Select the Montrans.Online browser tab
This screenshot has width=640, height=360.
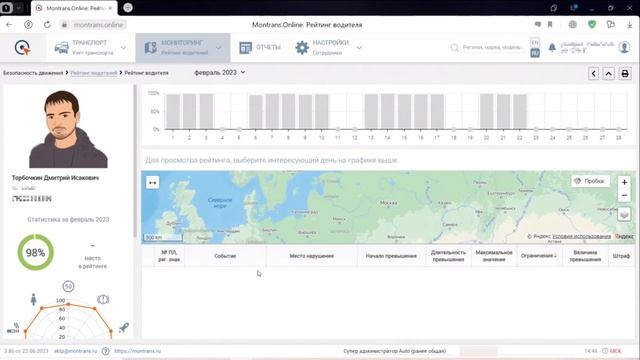(x=74, y=8)
